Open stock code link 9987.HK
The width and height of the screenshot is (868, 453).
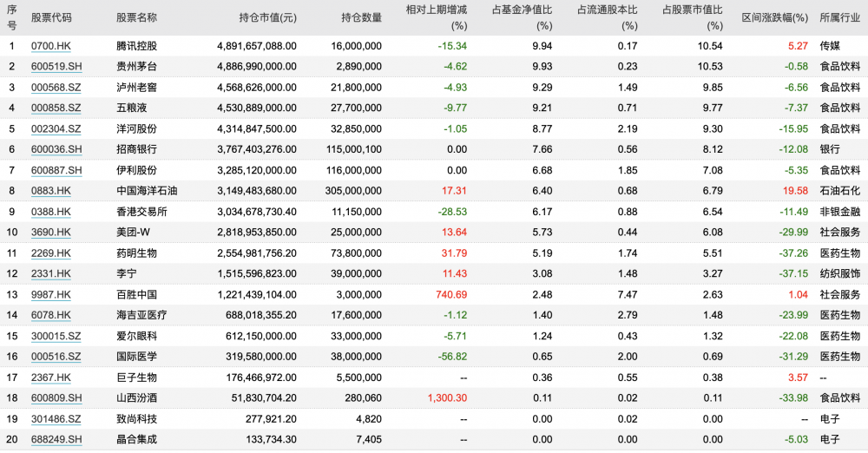(51, 295)
